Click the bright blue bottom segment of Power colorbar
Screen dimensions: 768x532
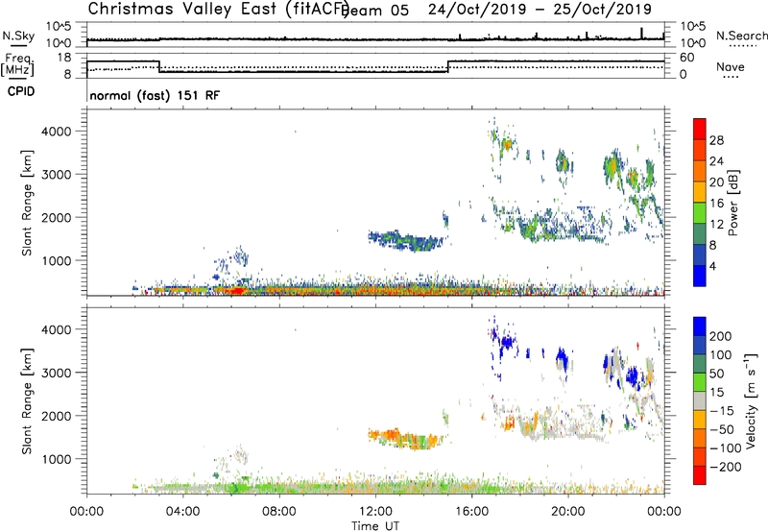(700, 276)
